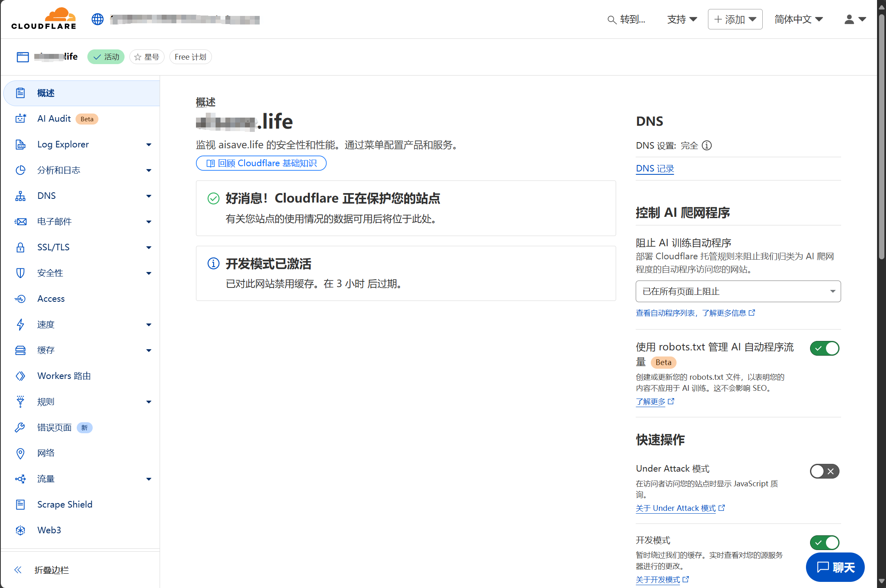Expand the SSL/TLS submenu arrow
The width and height of the screenshot is (886, 588).
click(149, 247)
